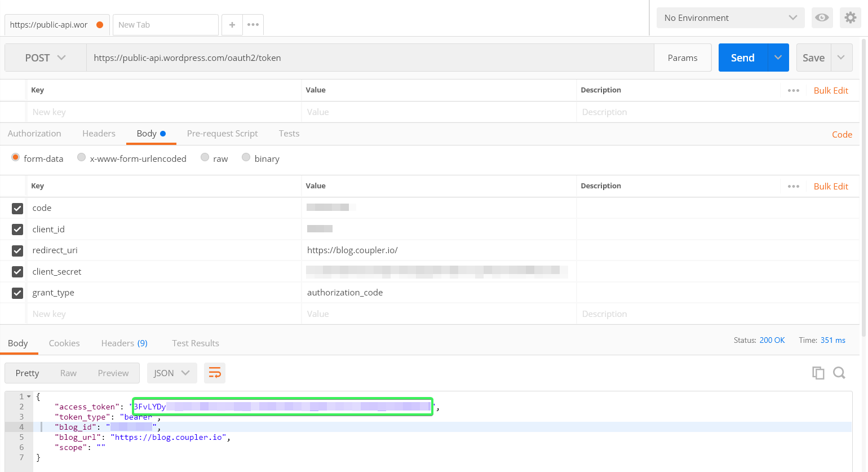
Task: Toggle text wrapping icon beside JSON dropdown
Action: point(215,373)
